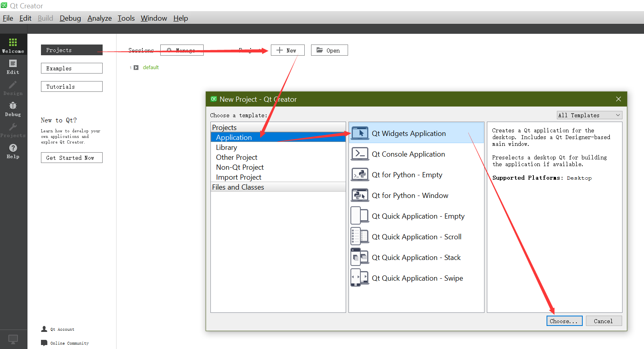
Task: Select Qt Quick Application Empty icon
Action: [x=360, y=216]
